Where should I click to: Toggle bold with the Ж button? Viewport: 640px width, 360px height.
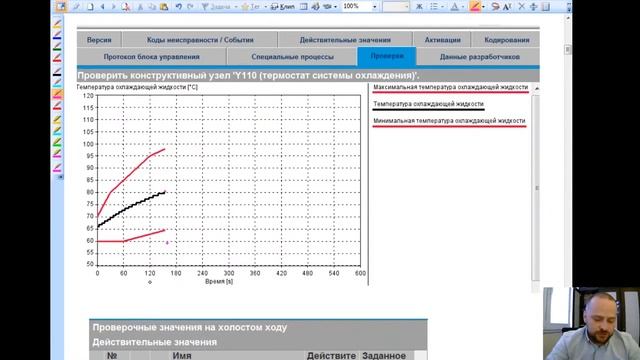[419, 7]
